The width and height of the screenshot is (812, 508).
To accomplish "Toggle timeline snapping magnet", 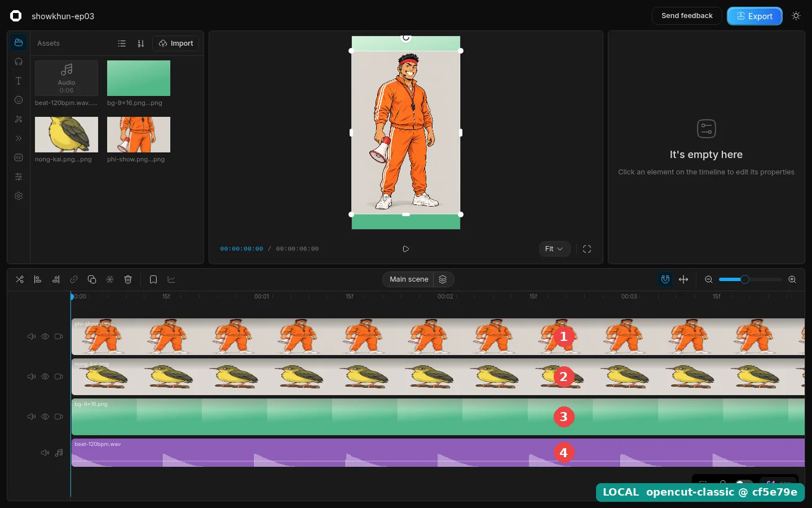I will 665,279.
